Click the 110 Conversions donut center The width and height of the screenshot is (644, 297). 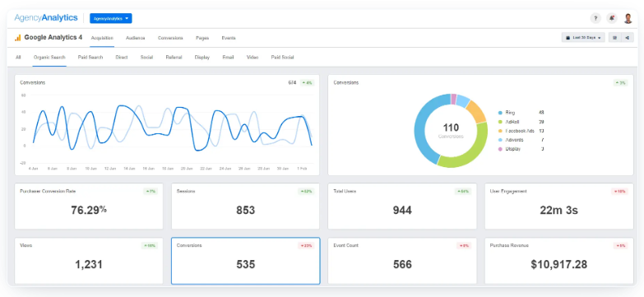pyautogui.click(x=451, y=131)
